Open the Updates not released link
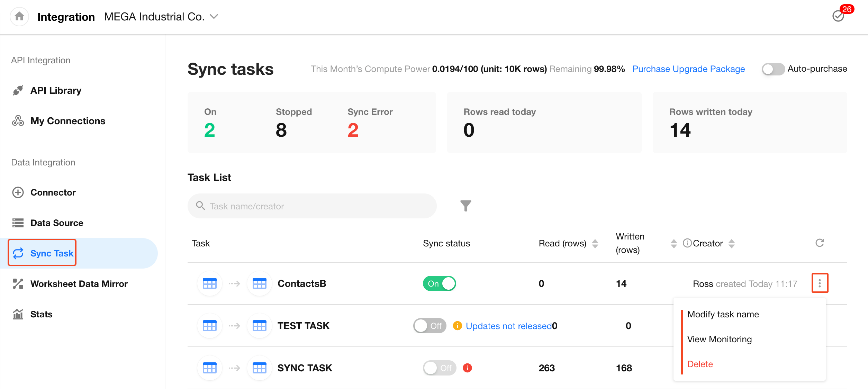868x389 pixels. coord(508,326)
